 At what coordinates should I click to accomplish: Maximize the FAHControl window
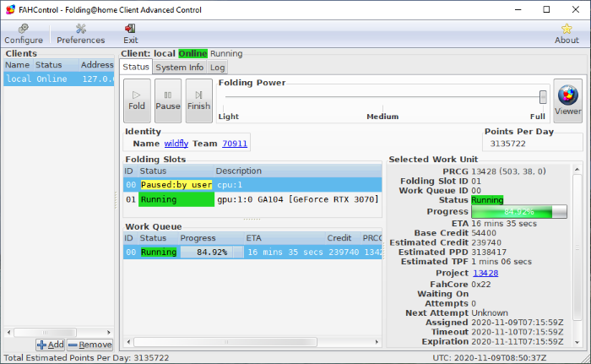(546, 9)
